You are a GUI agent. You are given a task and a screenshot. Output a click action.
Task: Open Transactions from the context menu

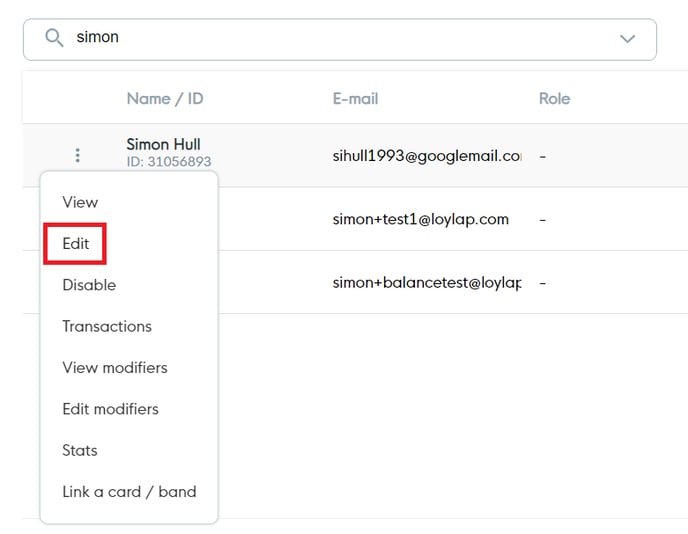(107, 326)
